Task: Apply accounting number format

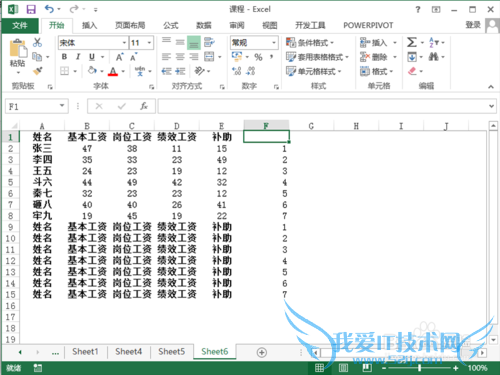Action: pyautogui.click(x=237, y=56)
